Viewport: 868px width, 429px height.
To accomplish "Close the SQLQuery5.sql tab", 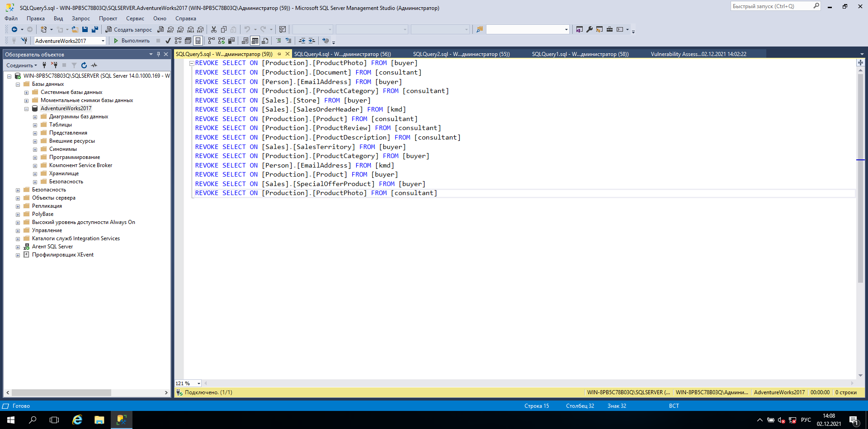I will click(288, 54).
